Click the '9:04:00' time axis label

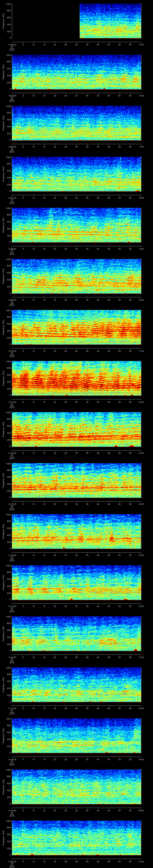pyautogui.click(x=12, y=44)
